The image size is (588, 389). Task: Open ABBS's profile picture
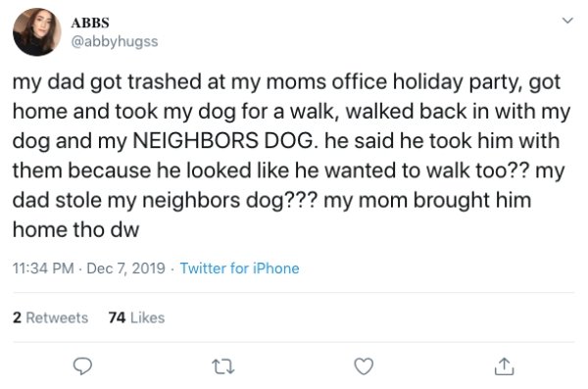coord(37,32)
